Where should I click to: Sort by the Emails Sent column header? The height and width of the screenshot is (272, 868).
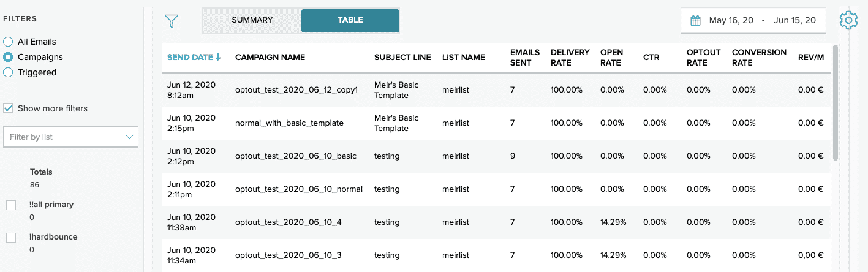click(525, 58)
